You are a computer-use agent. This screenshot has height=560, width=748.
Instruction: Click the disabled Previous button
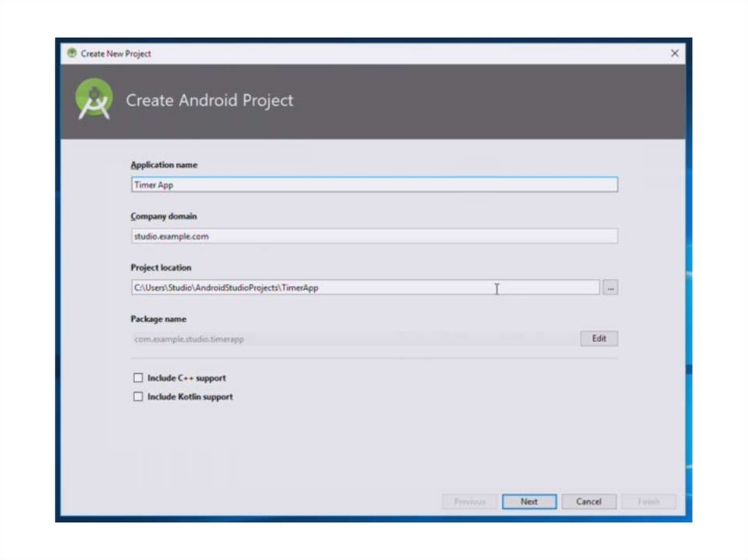pyautogui.click(x=470, y=502)
